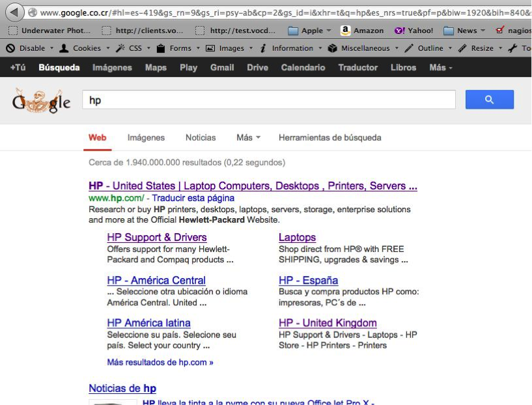Viewport: 532px width, 405px height.
Task: Click the Google doodle logo
Action: [42, 101]
